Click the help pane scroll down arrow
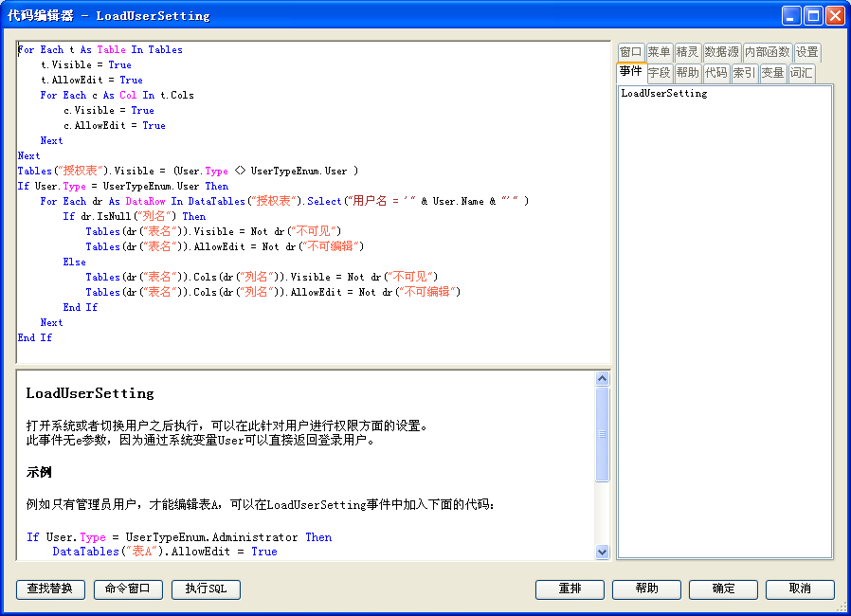 coord(602,553)
